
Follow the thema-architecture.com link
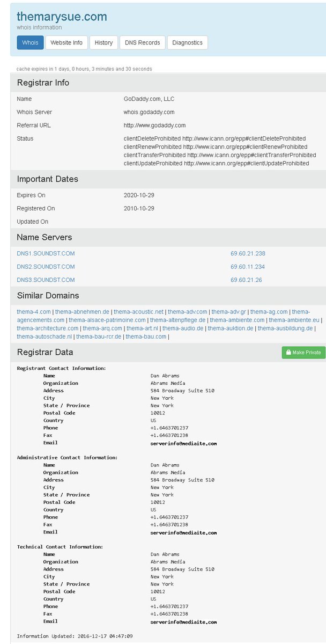pyautogui.click(x=48, y=328)
